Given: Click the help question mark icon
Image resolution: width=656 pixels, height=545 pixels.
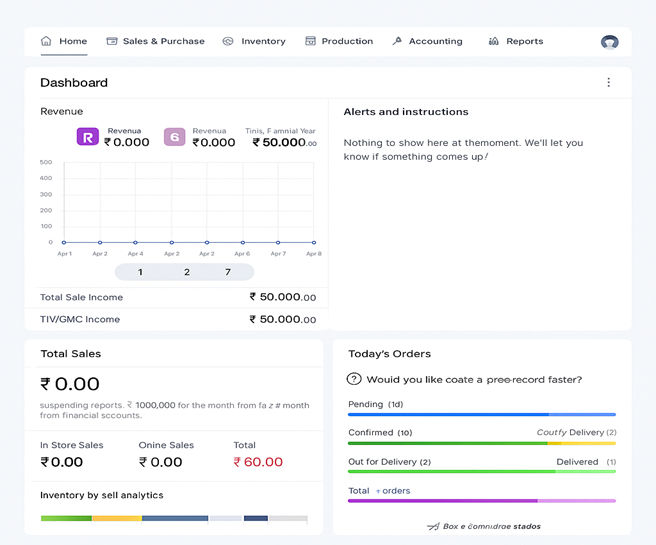Looking at the screenshot, I should 353,379.
